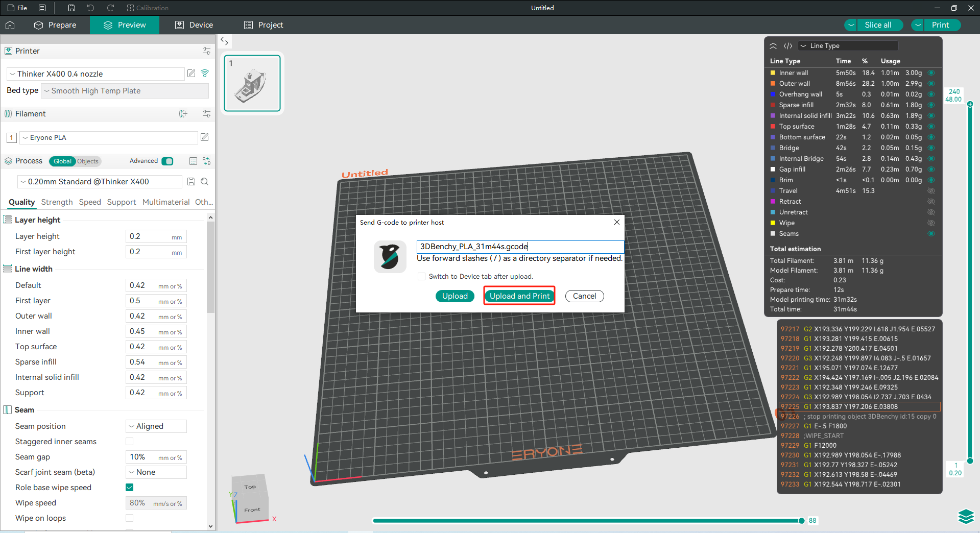Open the File menu

point(18,8)
